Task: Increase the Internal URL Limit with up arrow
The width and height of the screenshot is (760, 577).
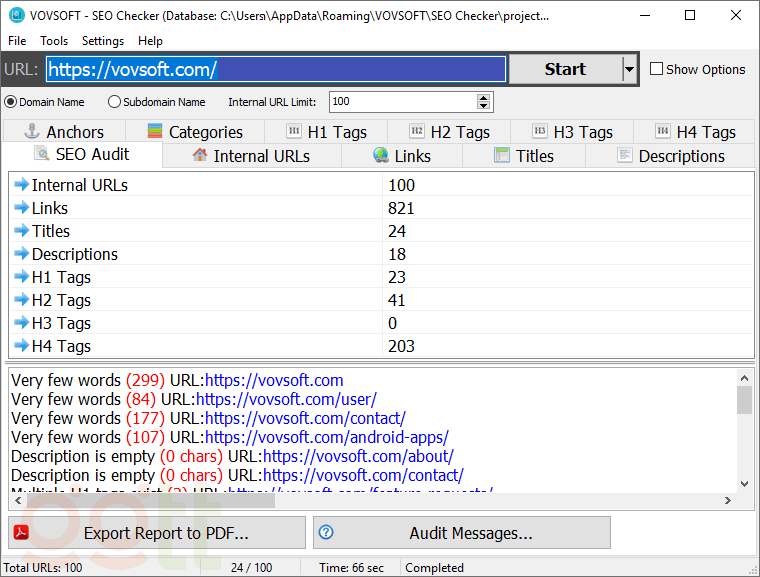Action: [x=485, y=97]
